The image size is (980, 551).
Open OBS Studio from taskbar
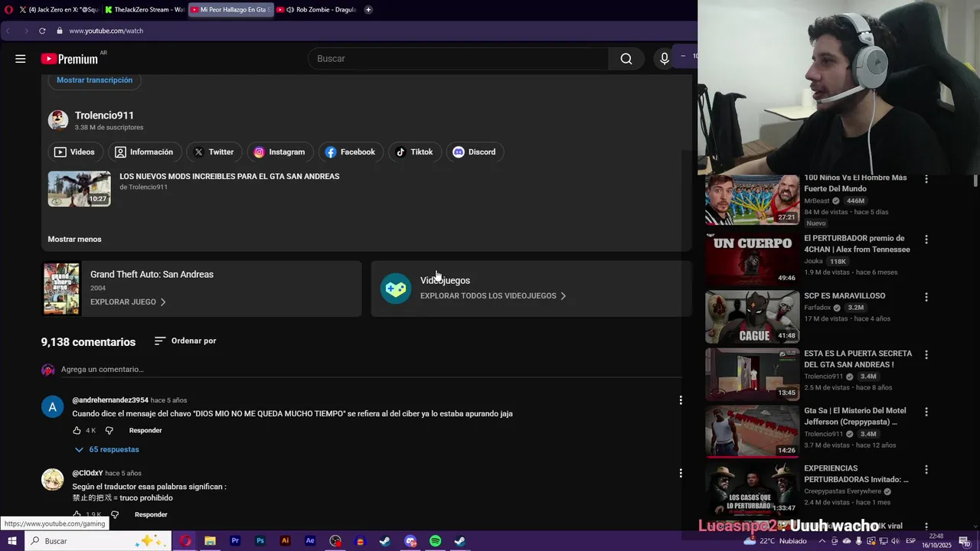(x=335, y=541)
